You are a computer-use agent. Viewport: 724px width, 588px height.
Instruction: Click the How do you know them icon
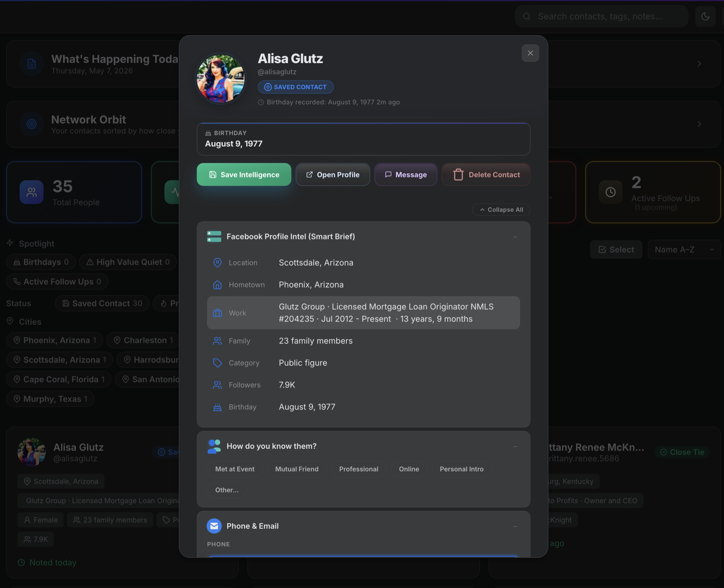(214, 446)
